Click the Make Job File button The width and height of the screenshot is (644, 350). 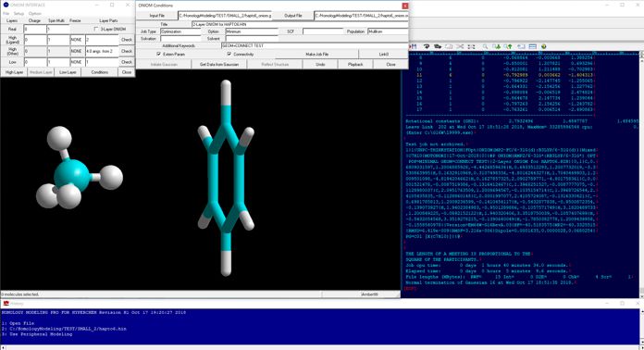317,55
